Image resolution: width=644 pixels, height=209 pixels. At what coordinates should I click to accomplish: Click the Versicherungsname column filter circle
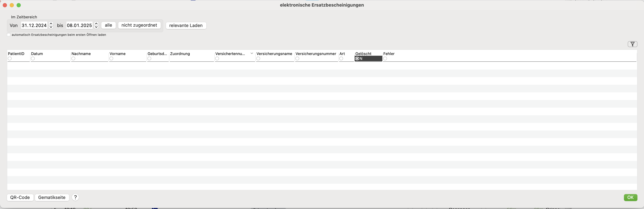tap(258, 59)
